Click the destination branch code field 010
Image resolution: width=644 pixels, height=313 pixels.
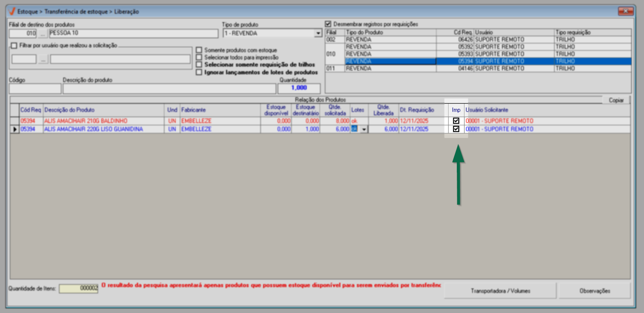click(x=23, y=33)
